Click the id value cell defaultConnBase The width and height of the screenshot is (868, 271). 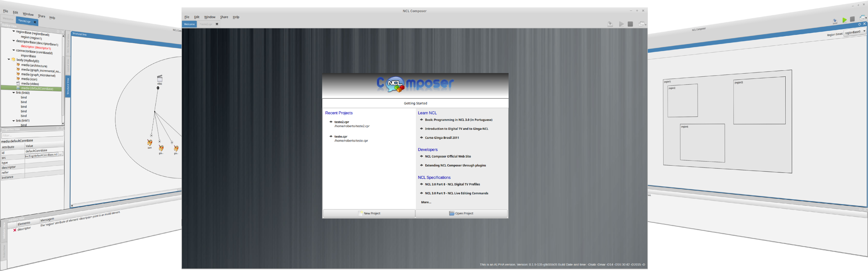pyautogui.click(x=44, y=150)
